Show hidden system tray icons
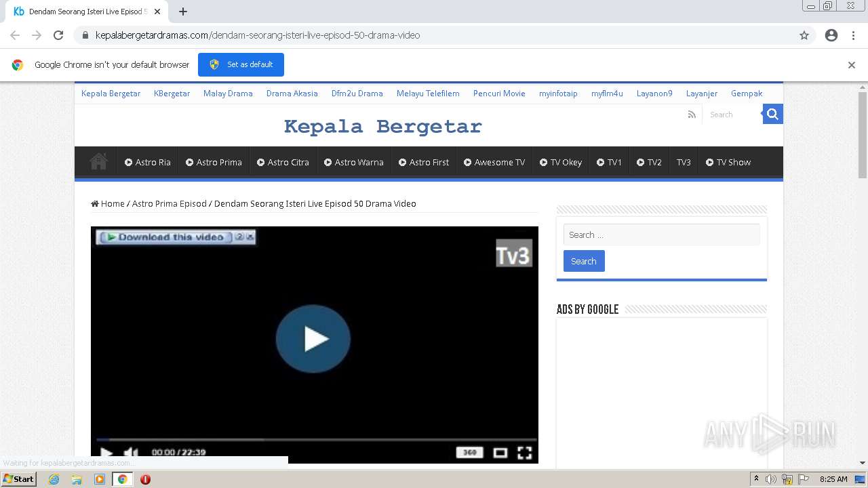Viewport: 868px width, 488px height. [756, 479]
